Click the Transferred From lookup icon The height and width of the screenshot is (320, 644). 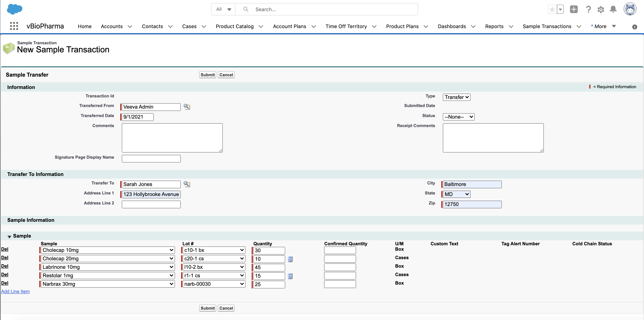coord(187,107)
